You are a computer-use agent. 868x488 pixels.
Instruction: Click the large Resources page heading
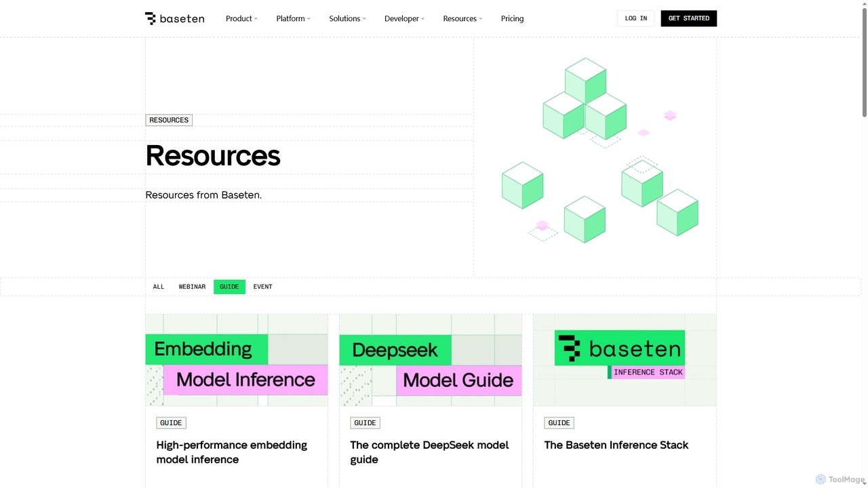[213, 156]
